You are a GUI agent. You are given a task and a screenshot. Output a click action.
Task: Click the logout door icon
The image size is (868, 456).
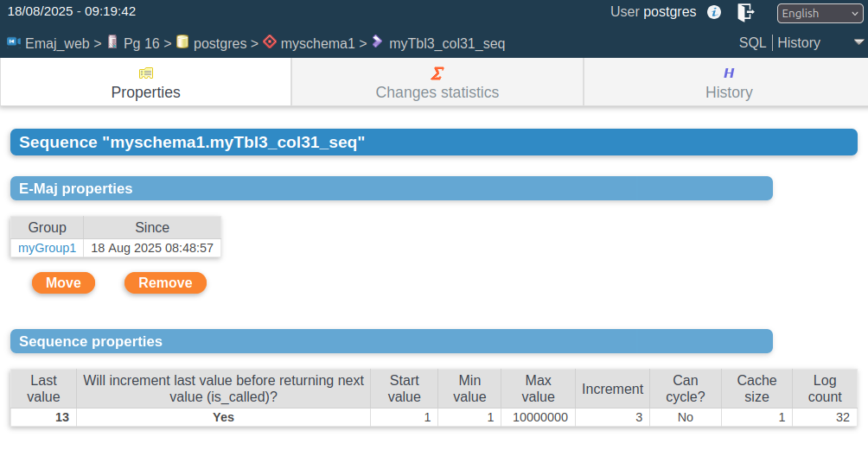[745, 12]
